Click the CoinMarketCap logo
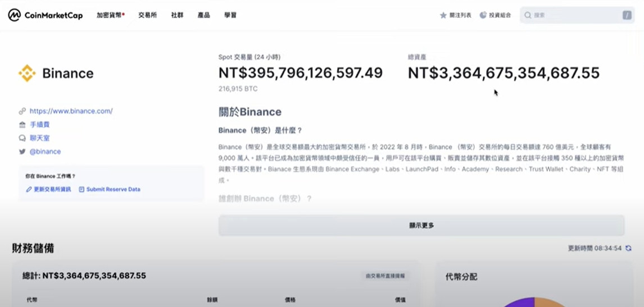 tap(45, 15)
